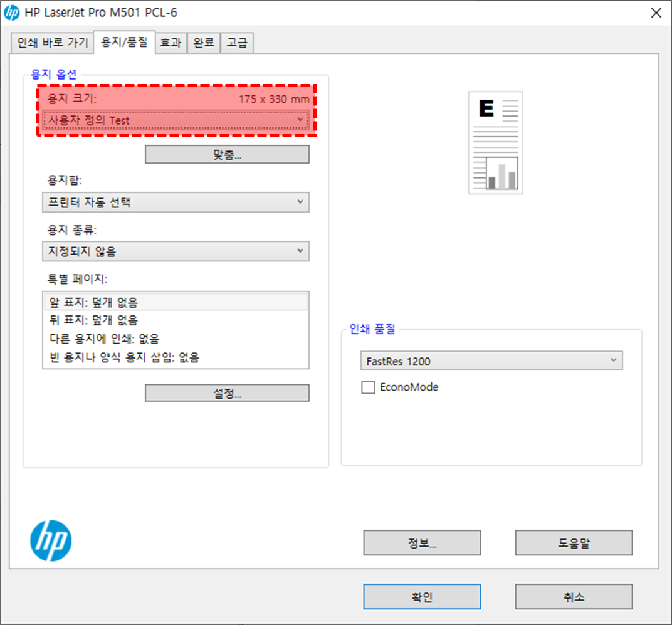672x625 pixels.
Task: Click the HP logo in the title bar
Action: tap(11, 13)
